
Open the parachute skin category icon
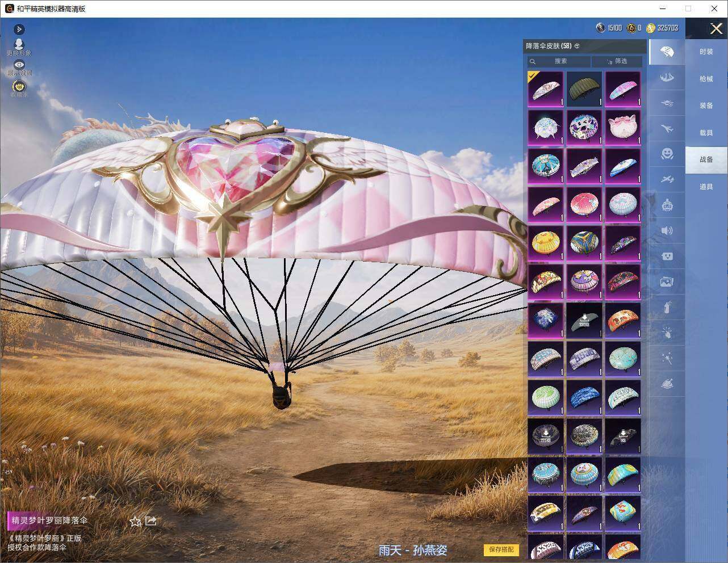click(x=667, y=52)
